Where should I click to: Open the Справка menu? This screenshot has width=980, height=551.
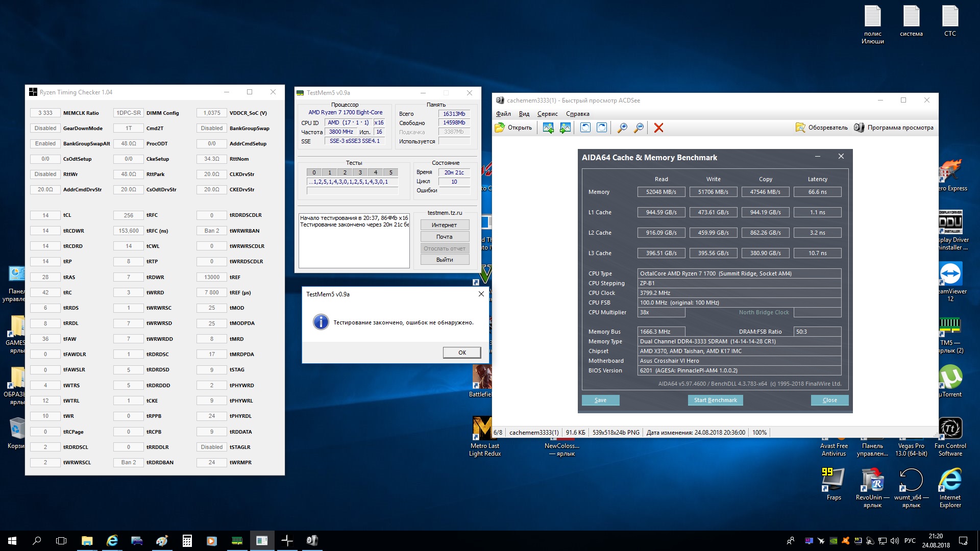(x=577, y=114)
